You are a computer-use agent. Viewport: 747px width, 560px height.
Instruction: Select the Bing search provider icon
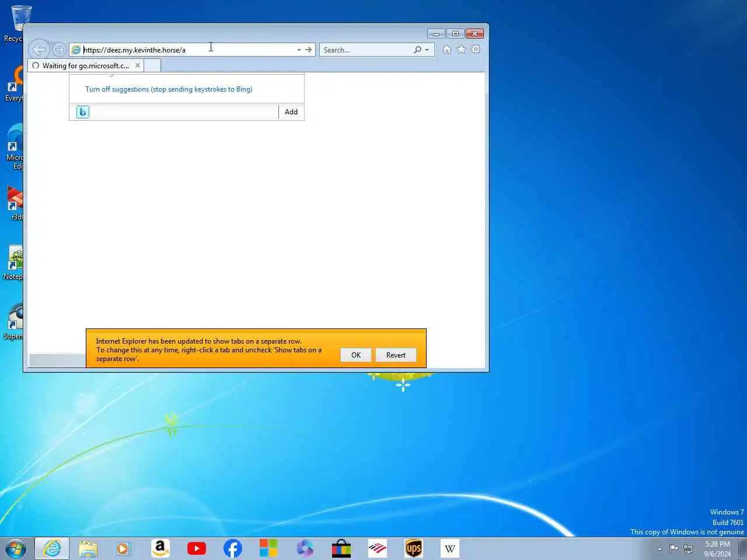pos(83,111)
